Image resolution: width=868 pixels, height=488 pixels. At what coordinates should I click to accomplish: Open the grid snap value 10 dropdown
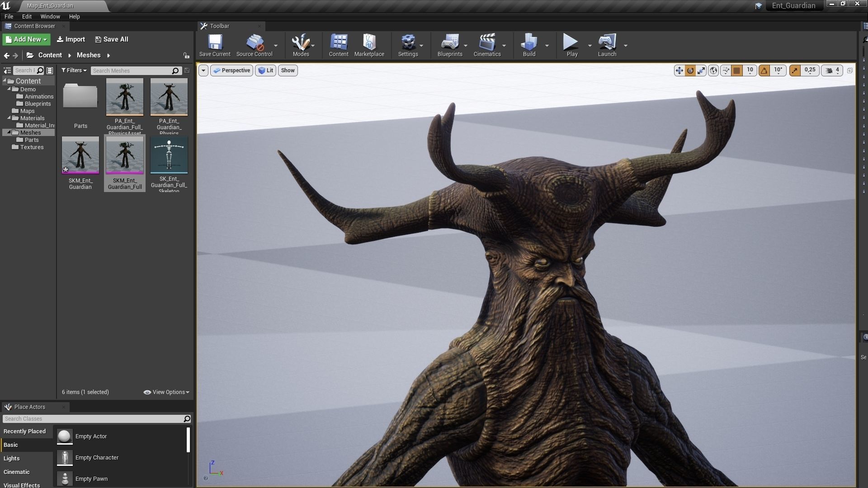(750, 70)
